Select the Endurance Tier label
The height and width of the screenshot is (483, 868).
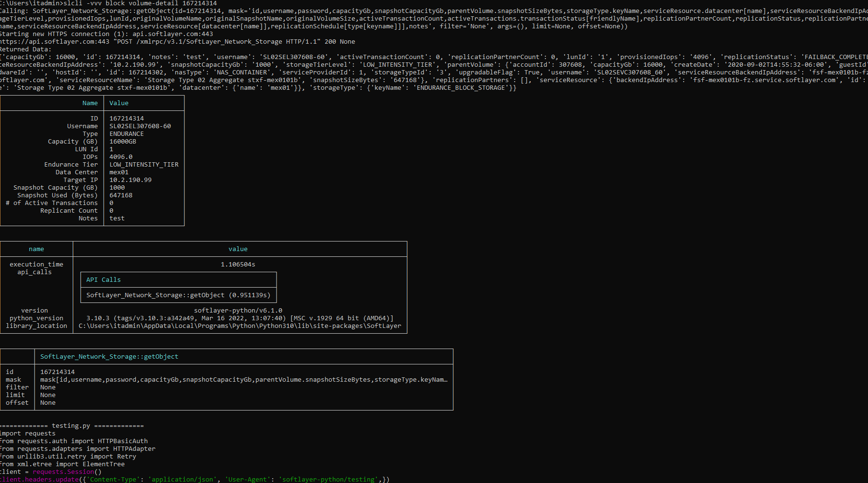[71, 165]
